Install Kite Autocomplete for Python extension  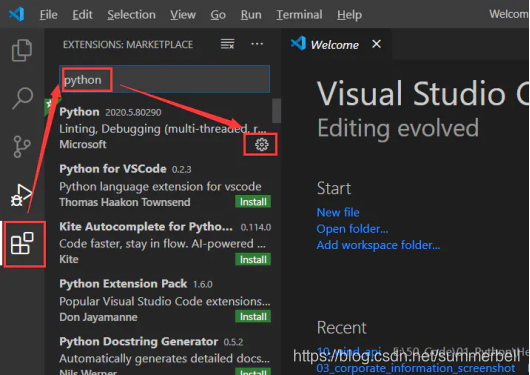point(253,259)
